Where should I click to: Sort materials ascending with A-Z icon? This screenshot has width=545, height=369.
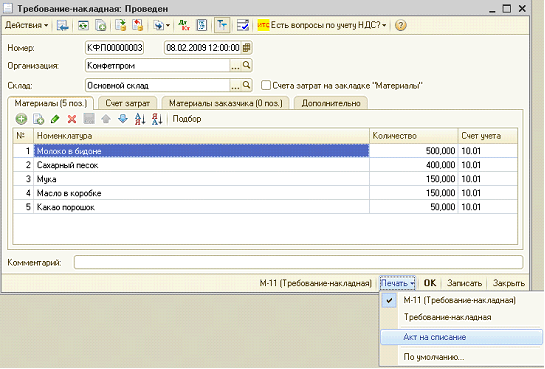point(140,119)
